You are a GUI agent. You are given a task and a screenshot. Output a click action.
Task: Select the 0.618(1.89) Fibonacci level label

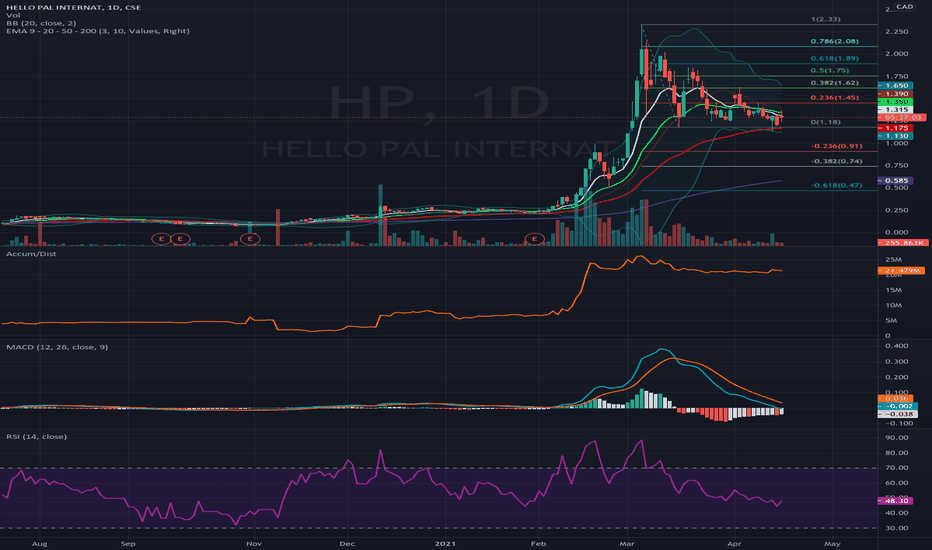[x=835, y=58]
